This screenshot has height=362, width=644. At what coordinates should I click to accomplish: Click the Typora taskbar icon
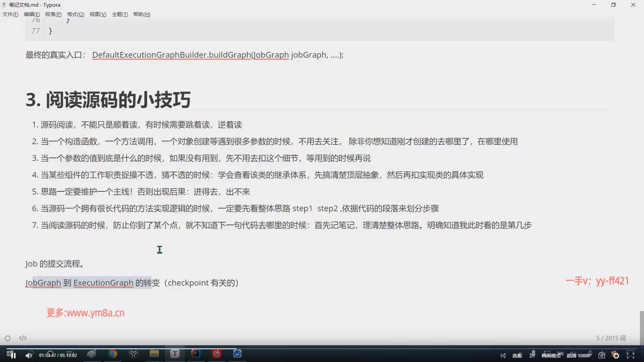[x=175, y=354]
